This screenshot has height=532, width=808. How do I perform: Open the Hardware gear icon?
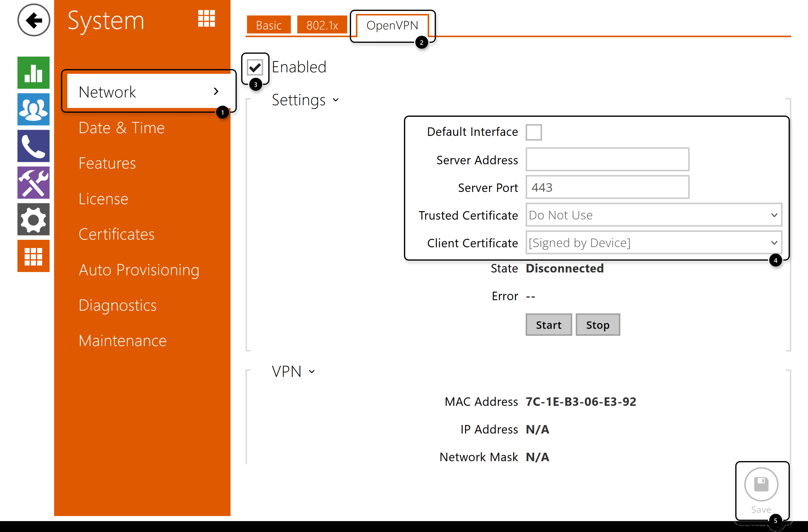click(34, 219)
